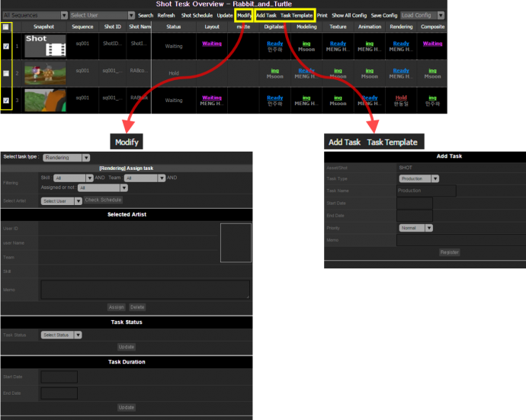
Task: Uncheck the checkbox for shot row 1
Action: [6, 46]
